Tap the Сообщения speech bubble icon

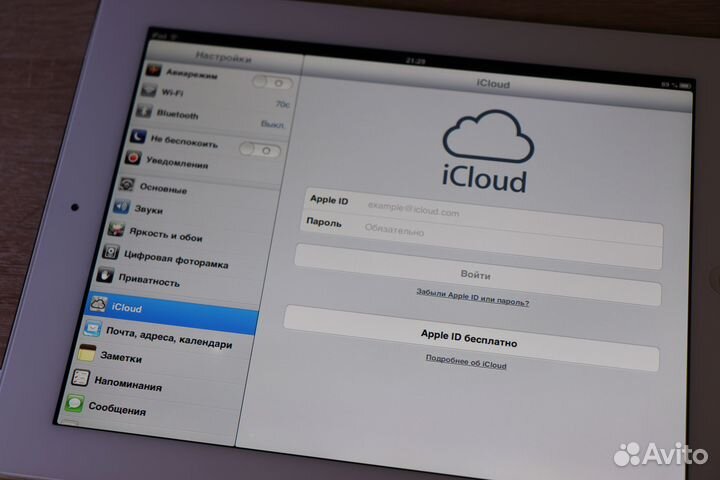74,403
